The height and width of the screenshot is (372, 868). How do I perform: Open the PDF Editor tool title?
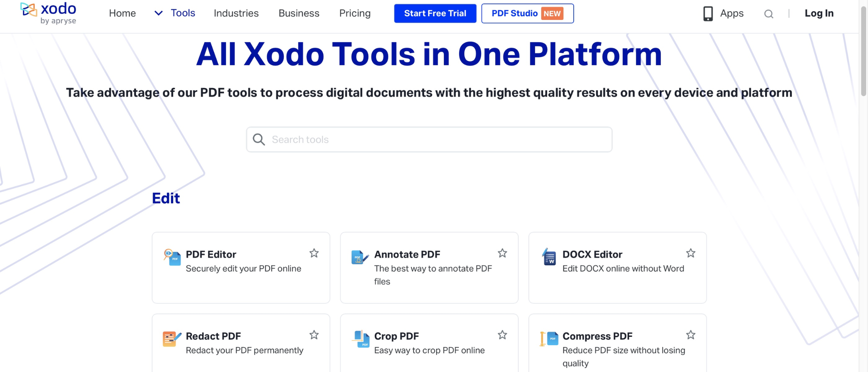coord(211,254)
